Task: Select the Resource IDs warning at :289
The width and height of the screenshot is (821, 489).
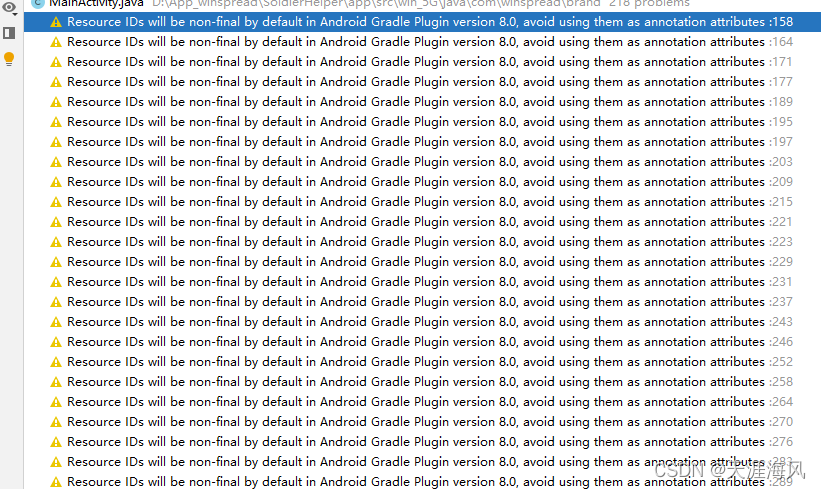Action: [422, 481]
